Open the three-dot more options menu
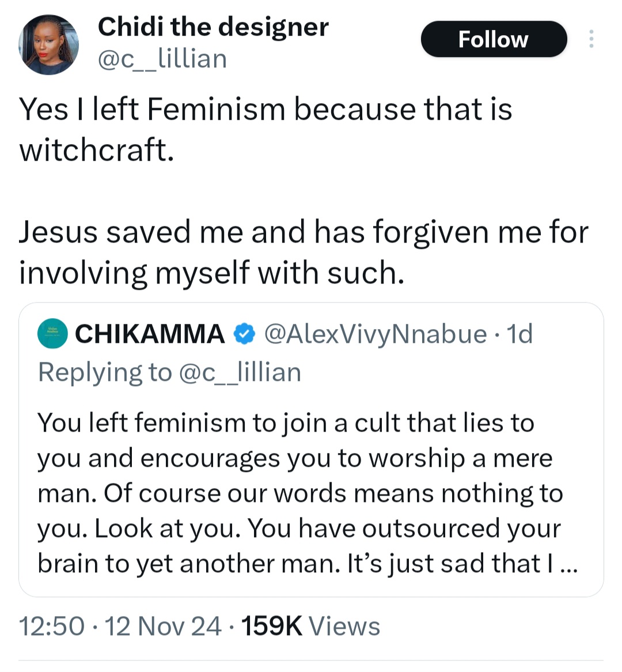 point(590,39)
